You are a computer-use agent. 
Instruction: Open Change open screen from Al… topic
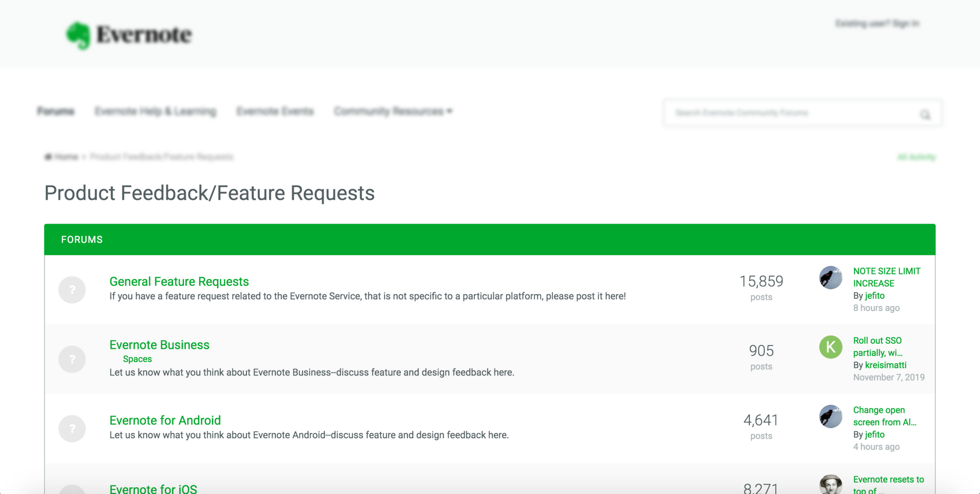click(x=884, y=416)
